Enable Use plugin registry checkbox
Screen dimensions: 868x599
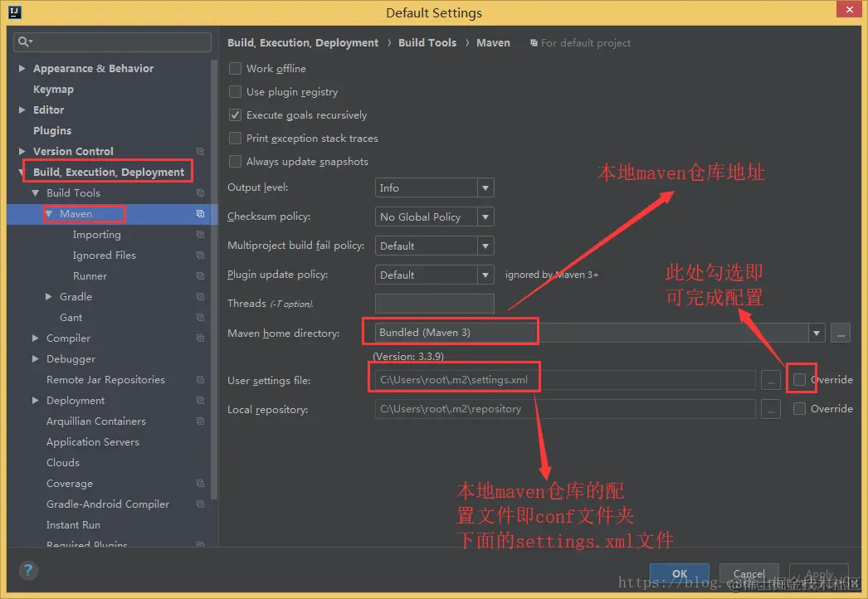click(236, 92)
